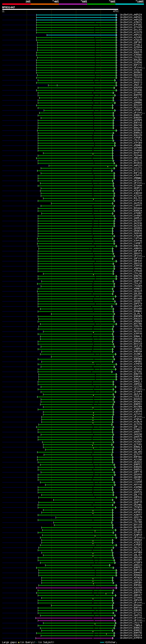This screenshot has width=146, height=644.
Task: View subject UniRef100_Q43143
Action: point(131,180)
